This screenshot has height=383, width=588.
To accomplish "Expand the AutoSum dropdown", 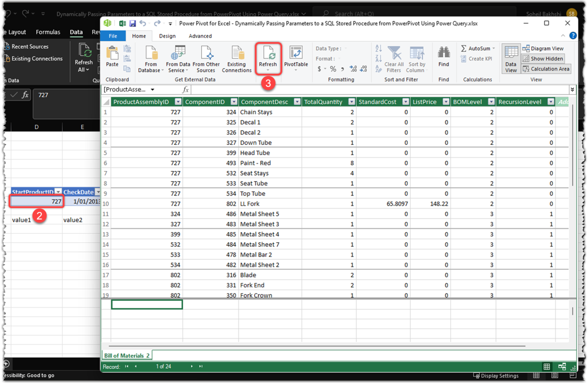I will 494,49.
